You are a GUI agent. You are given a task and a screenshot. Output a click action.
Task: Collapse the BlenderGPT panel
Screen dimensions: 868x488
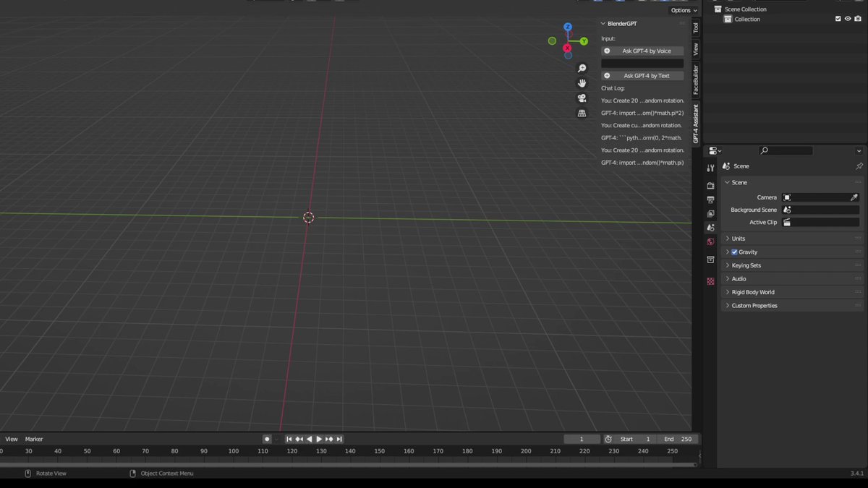[603, 24]
